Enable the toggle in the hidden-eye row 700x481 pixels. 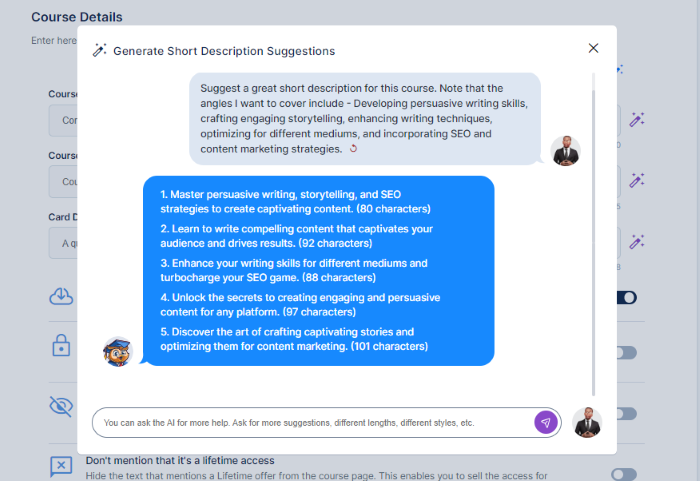click(627, 414)
